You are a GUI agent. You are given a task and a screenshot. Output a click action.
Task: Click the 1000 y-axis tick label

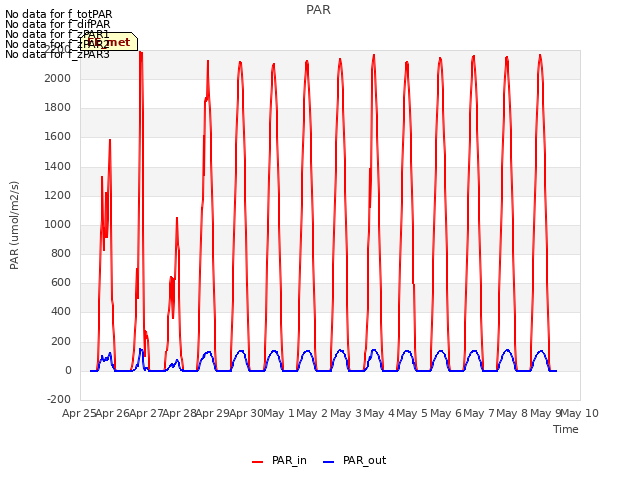click(58, 224)
